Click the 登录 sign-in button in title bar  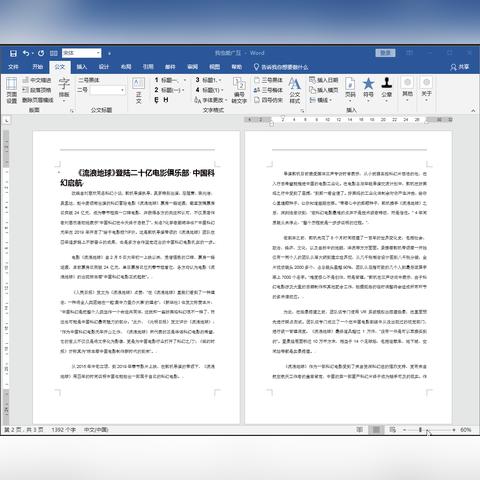click(x=385, y=53)
